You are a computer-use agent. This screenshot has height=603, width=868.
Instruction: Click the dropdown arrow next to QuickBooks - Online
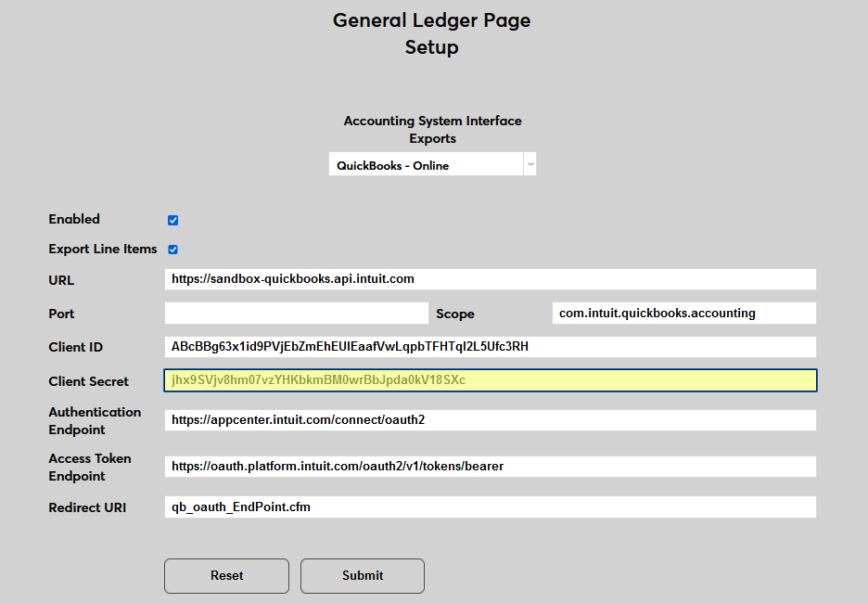(x=530, y=163)
